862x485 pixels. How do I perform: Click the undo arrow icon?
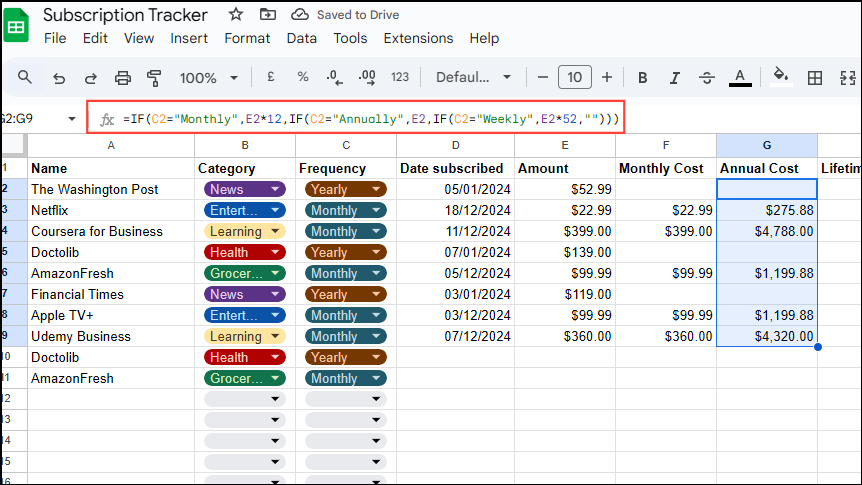coord(59,78)
